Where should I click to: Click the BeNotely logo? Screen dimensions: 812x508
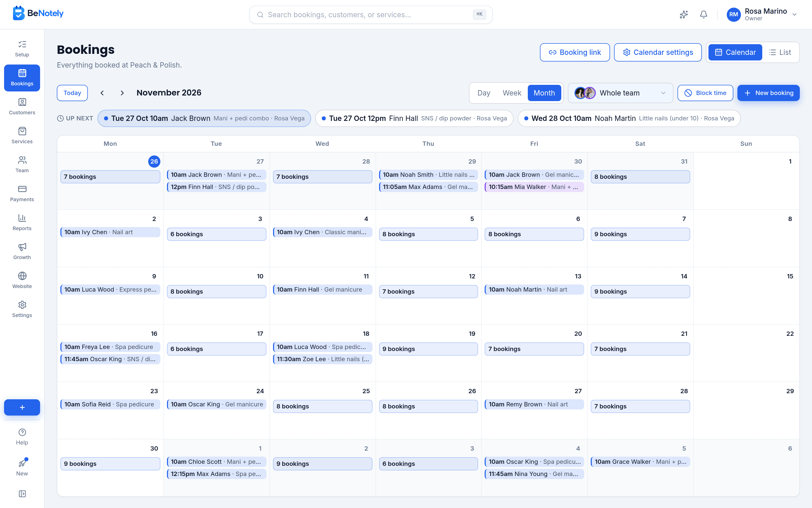tap(38, 13)
